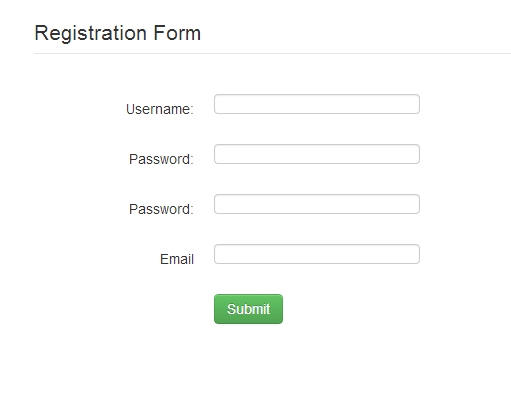This screenshot has width=511, height=395.
Task: Select the word Registration in the title
Action: (90, 33)
